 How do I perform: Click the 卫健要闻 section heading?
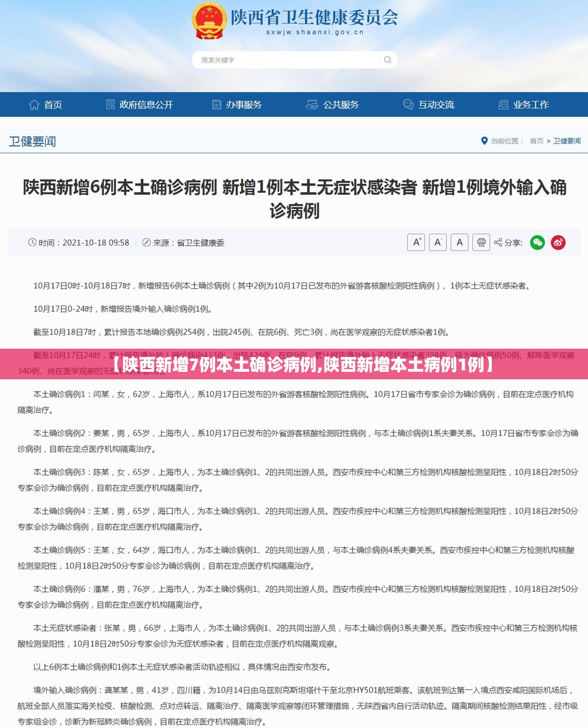pyautogui.click(x=33, y=142)
